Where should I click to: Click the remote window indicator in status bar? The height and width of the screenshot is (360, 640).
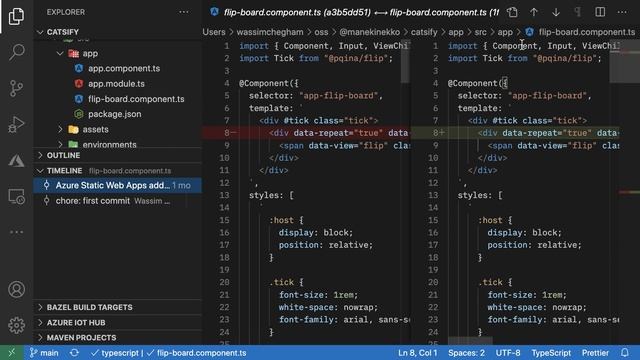pyautogui.click(x=12, y=353)
